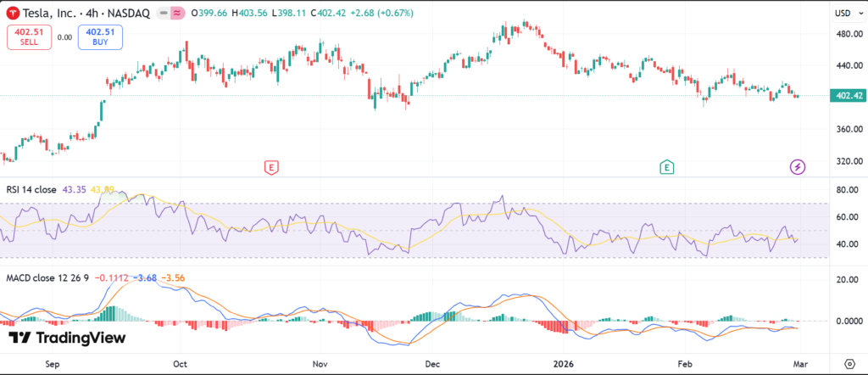Click the 480.00 price axis label
The image size is (868, 375).
[x=849, y=34]
